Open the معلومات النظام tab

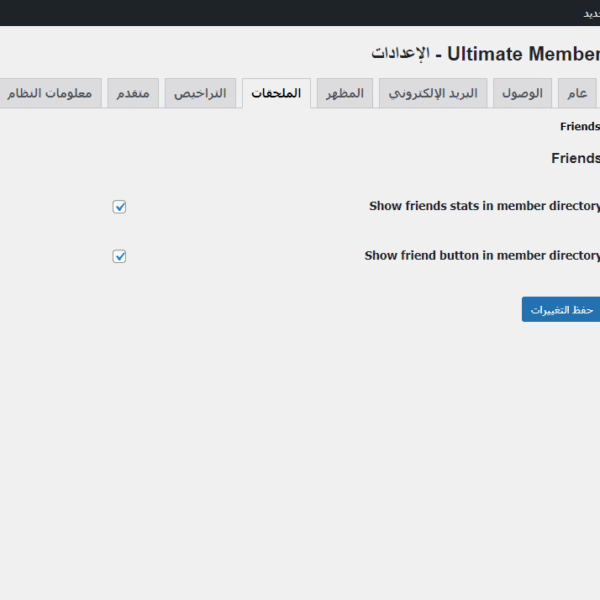pos(50,93)
